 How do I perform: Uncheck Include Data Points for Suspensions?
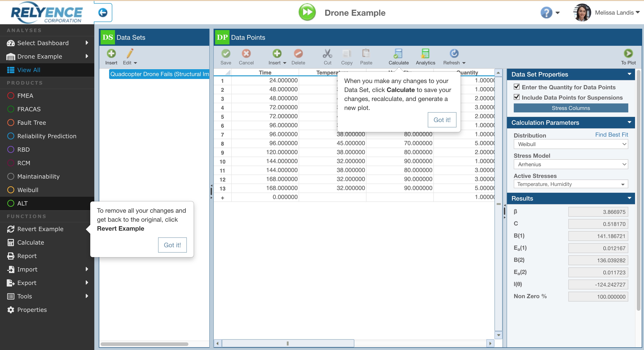click(x=516, y=97)
